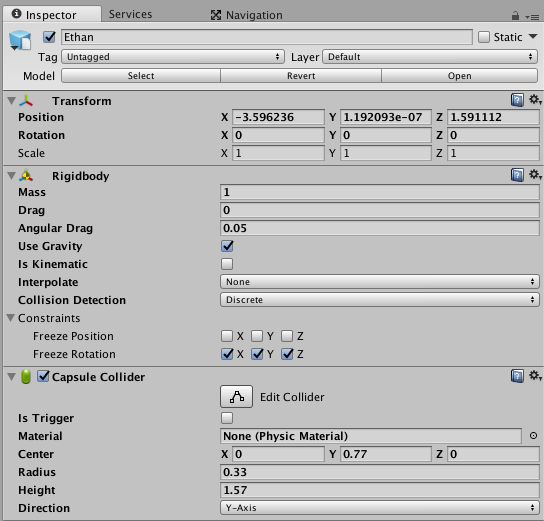Open the Collision Detection dropdown
This screenshot has width=544, height=521.
(x=380, y=300)
